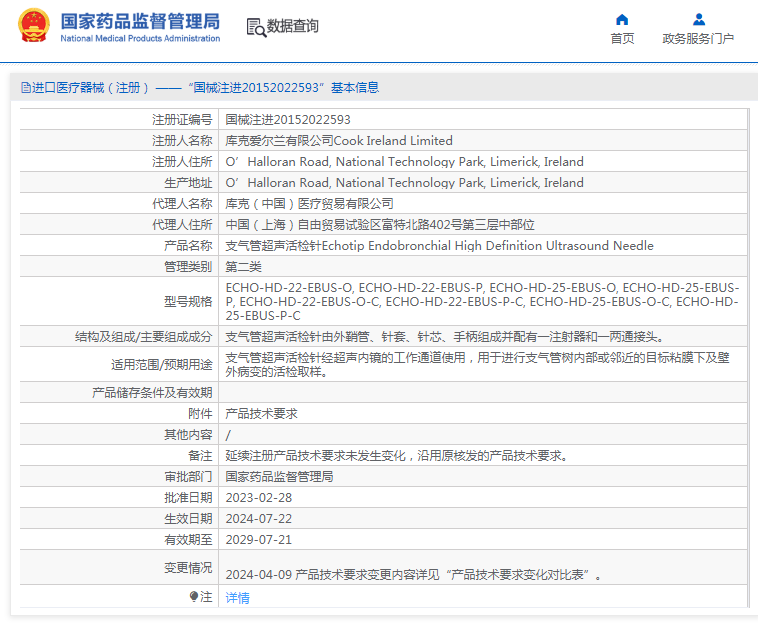Select effective date 2024-07-22
The height and width of the screenshot is (623, 758).
click(x=259, y=519)
